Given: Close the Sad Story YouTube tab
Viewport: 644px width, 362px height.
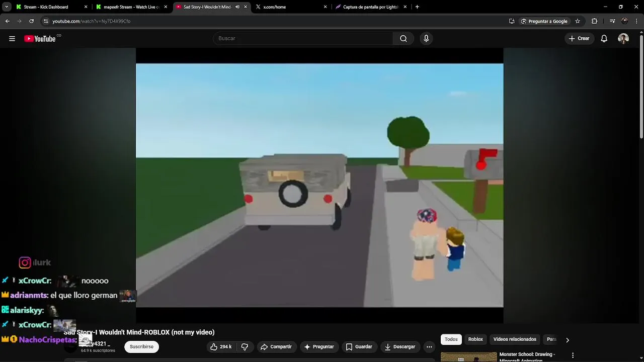Looking at the screenshot, I should [246, 7].
